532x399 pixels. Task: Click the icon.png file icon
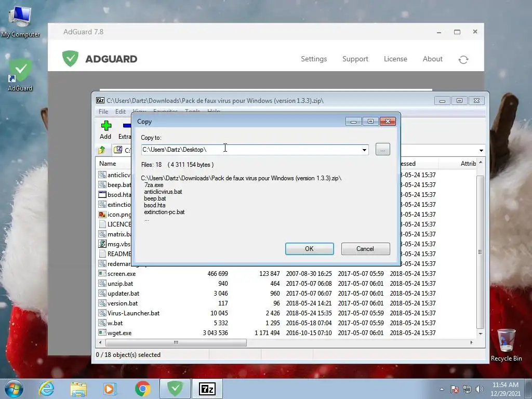click(x=102, y=215)
